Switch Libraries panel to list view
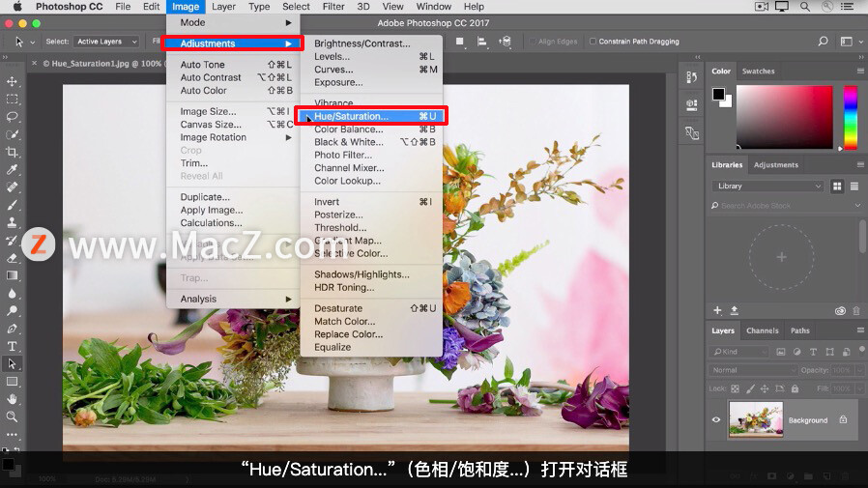The image size is (868, 488). click(x=854, y=187)
